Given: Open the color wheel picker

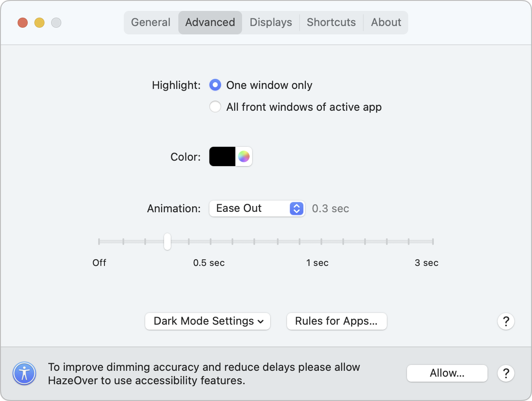Looking at the screenshot, I should [x=244, y=156].
